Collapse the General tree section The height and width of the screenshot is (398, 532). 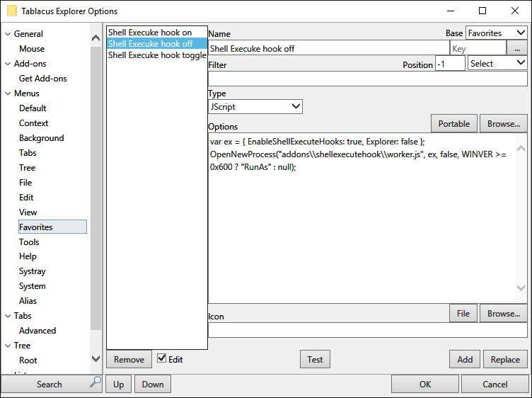[8, 34]
